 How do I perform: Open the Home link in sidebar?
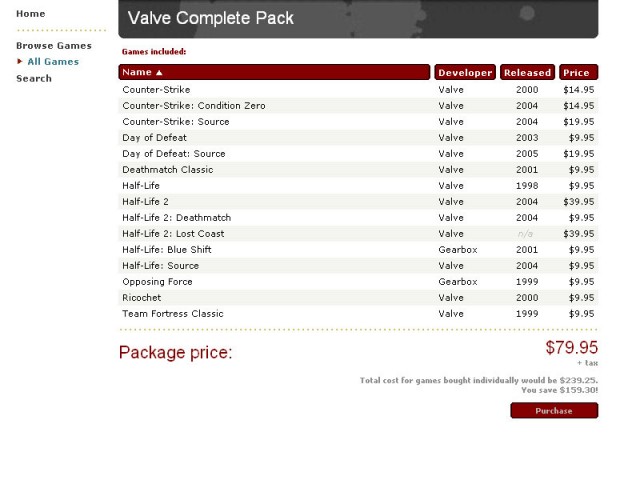pos(31,13)
